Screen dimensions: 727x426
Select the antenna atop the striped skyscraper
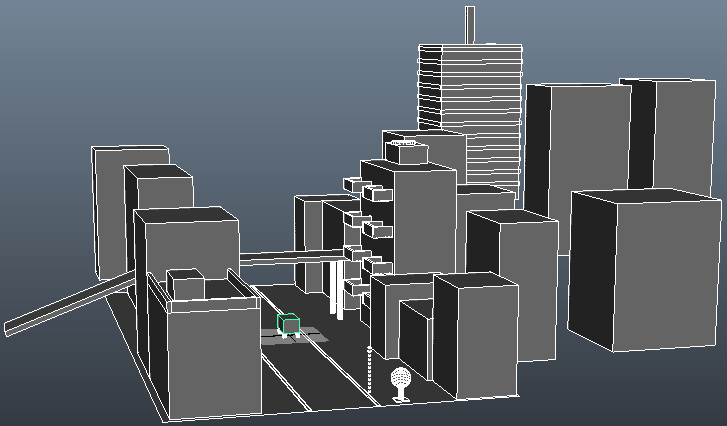tap(470, 25)
